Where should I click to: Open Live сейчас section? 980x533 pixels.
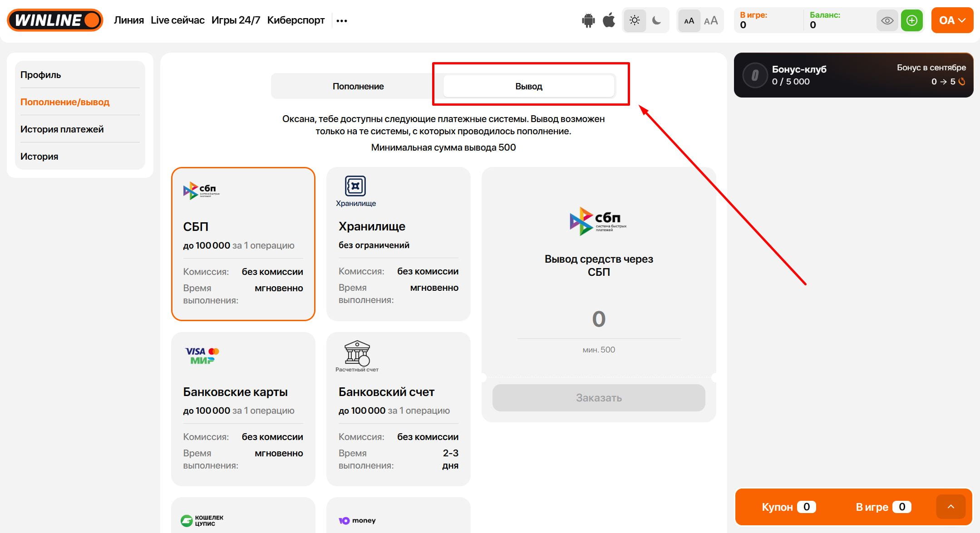tap(177, 20)
